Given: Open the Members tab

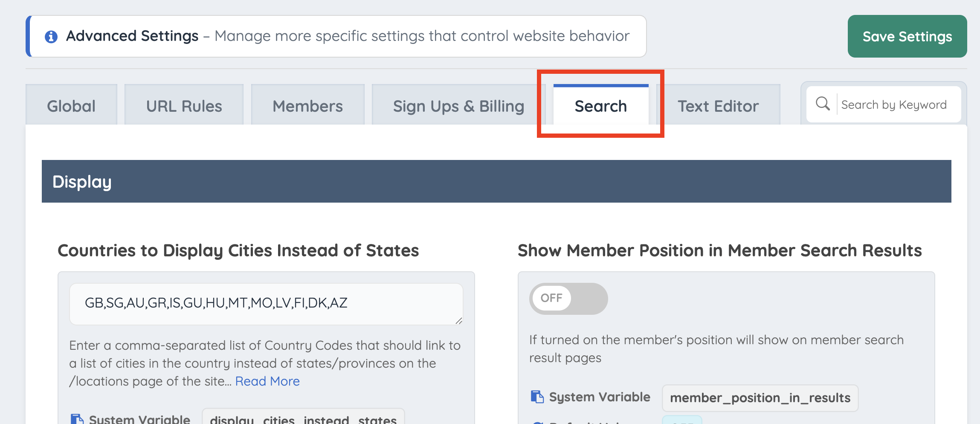Looking at the screenshot, I should pyautogui.click(x=307, y=105).
